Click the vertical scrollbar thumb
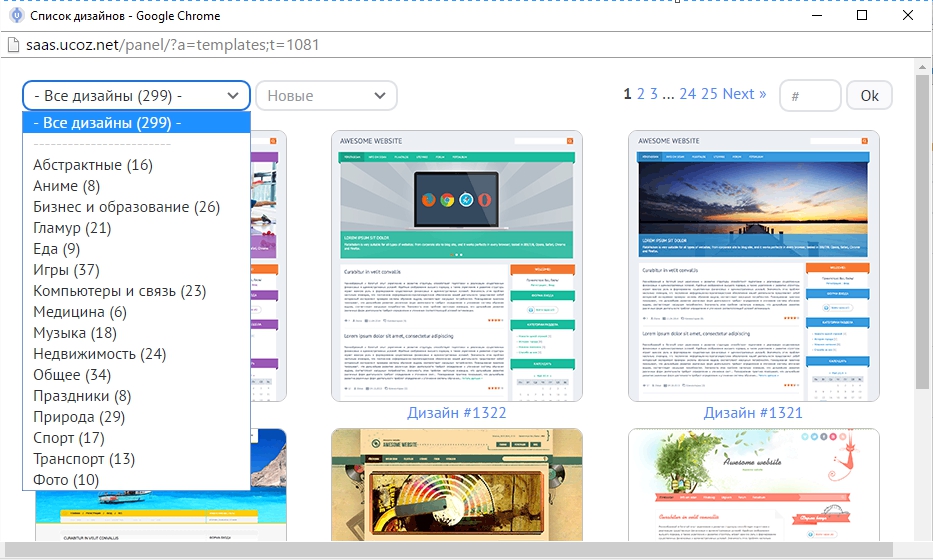Screen dimensions: 933x560 click(922, 232)
